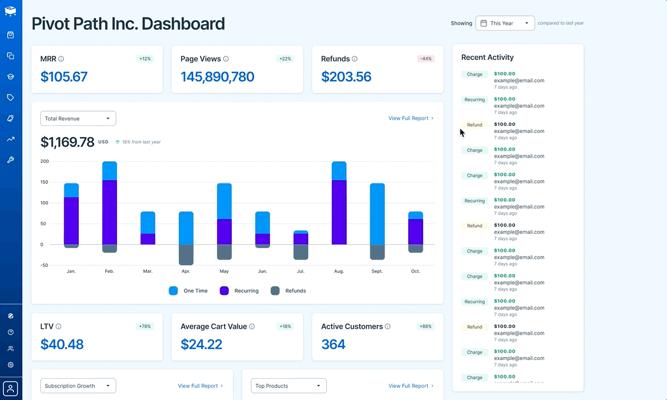Toggle the Refunds legend series
667x400 pixels.
point(288,291)
